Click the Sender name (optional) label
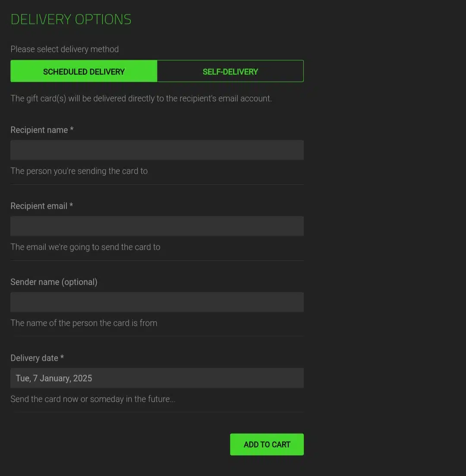466x476 pixels. click(54, 282)
